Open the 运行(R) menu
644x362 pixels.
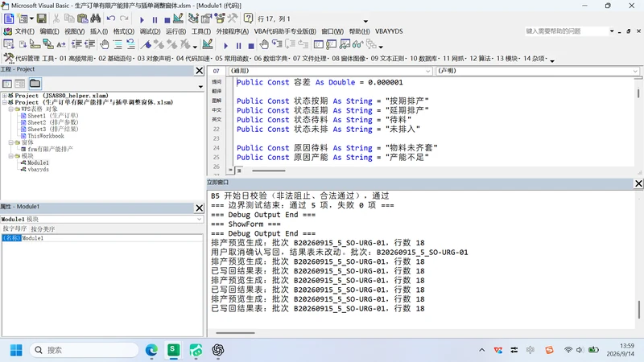tap(175, 31)
